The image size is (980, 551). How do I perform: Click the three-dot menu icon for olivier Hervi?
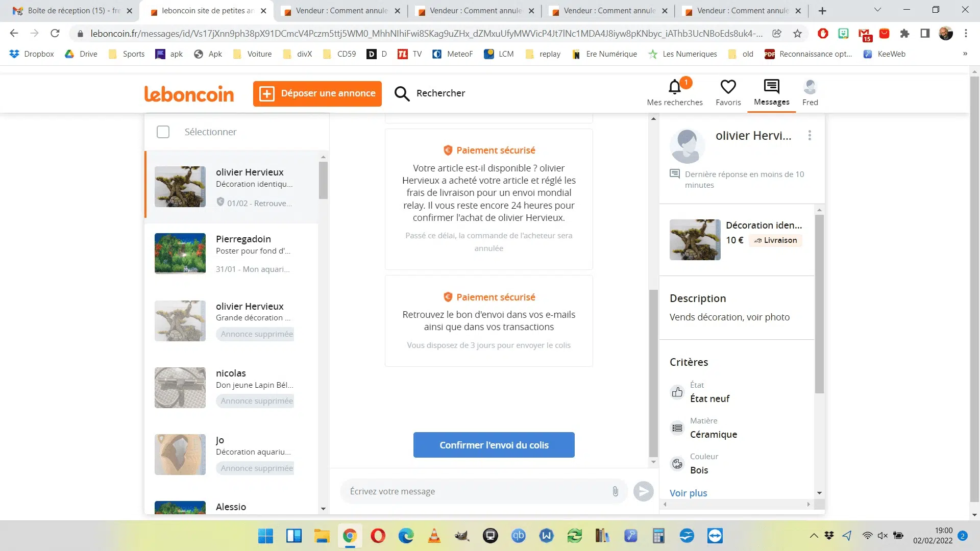811,135
